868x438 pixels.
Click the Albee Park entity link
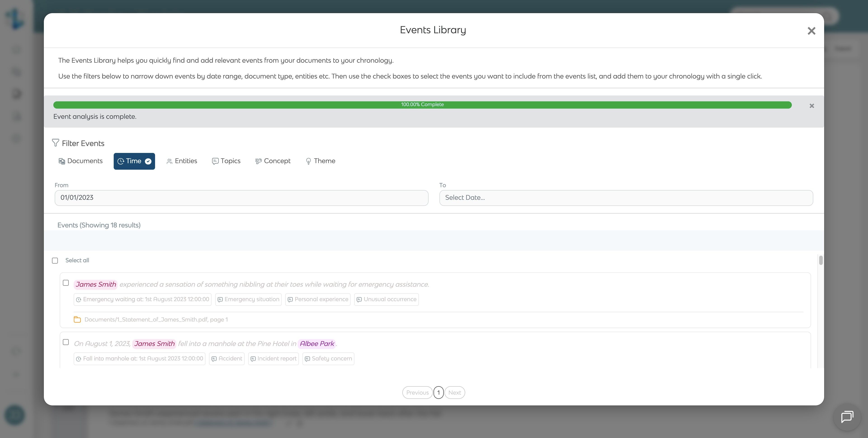[316, 344]
